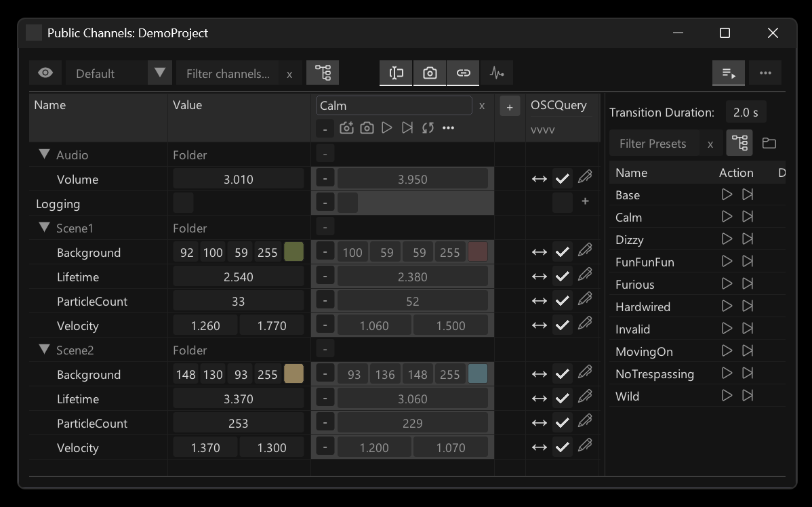Toggle the Logging checkbox in the Value column

coord(183,203)
